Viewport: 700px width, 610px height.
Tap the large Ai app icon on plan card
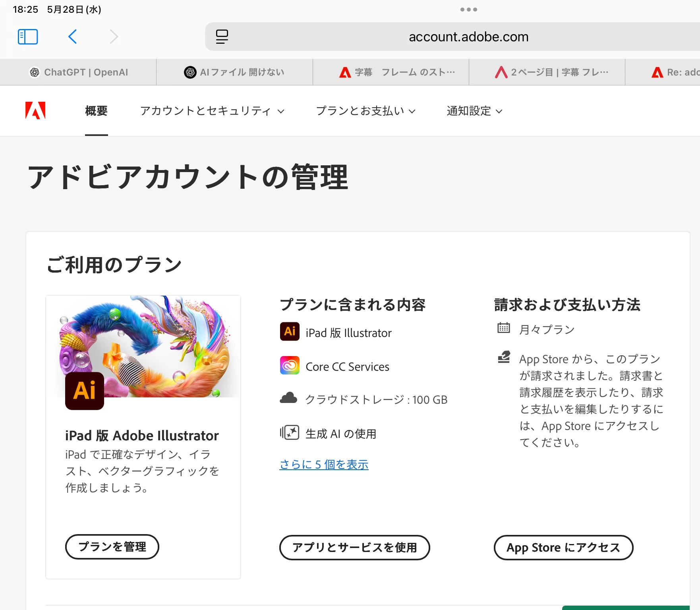pos(85,391)
